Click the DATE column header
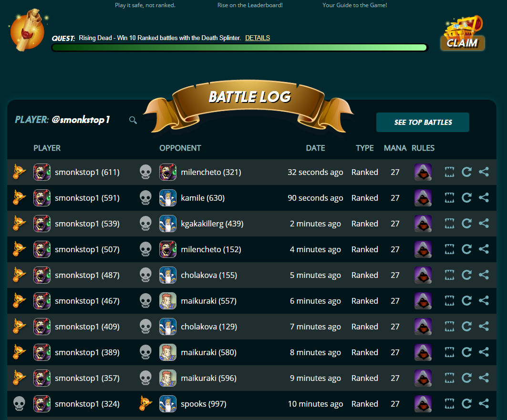Viewport: 507px width, 420px height. click(315, 148)
